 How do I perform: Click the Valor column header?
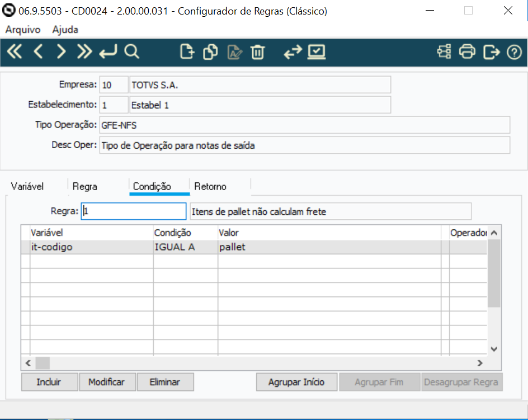pos(329,233)
